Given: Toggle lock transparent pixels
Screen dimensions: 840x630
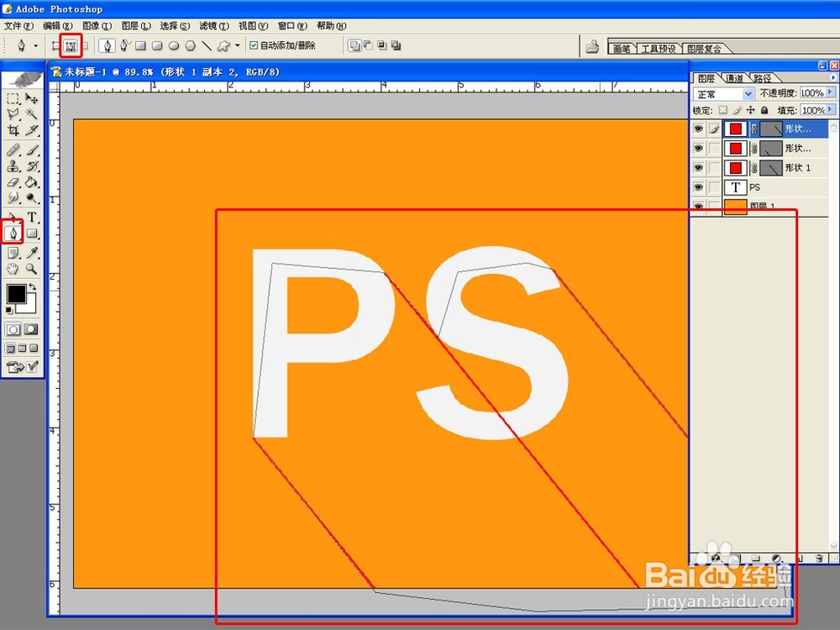Looking at the screenshot, I should click(x=723, y=110).
